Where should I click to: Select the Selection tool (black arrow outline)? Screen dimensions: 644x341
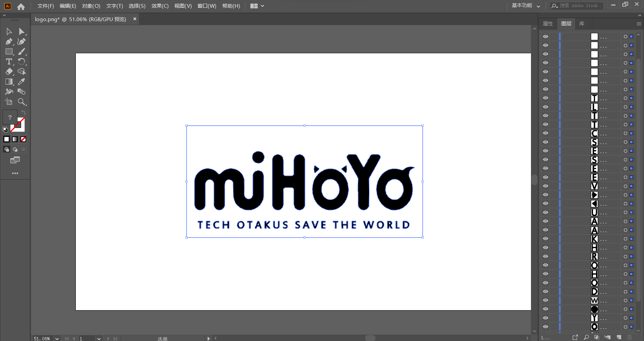[x=9, y=31]
